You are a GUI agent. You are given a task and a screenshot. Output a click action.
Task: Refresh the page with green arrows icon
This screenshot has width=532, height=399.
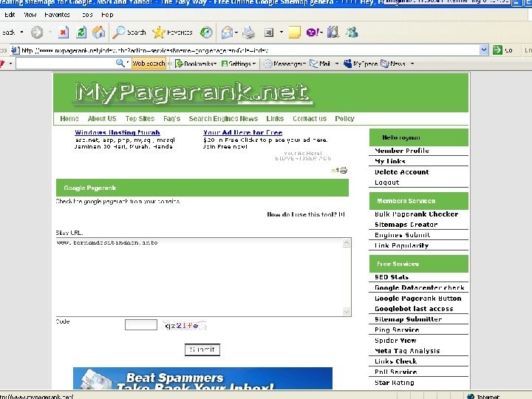click(81, 33)
